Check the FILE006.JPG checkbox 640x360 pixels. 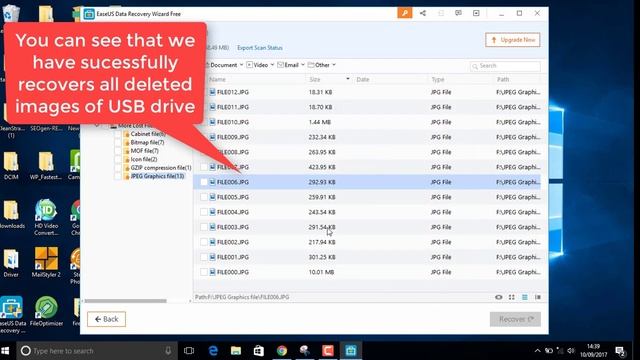(x=204, y=182)
